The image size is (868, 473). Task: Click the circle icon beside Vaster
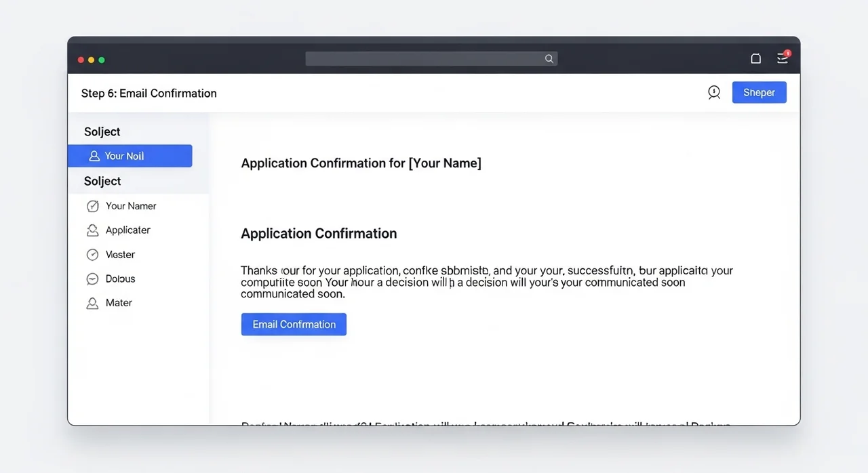click(x=93, y=255)
